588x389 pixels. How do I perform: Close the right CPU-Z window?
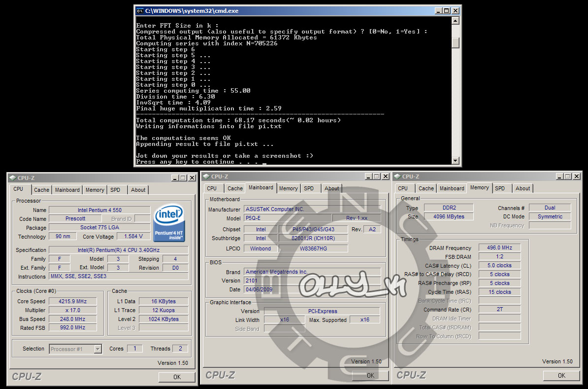pos(577,177)
